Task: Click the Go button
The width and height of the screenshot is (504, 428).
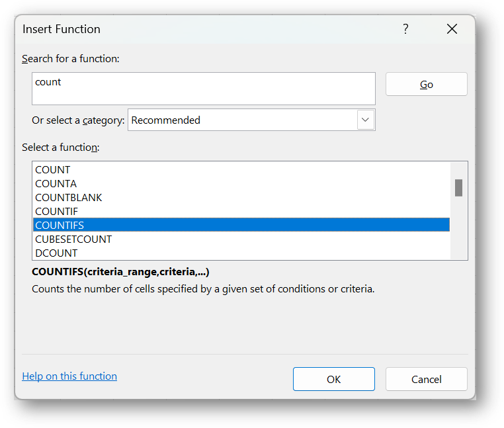Action: click(x=426, y=84)
